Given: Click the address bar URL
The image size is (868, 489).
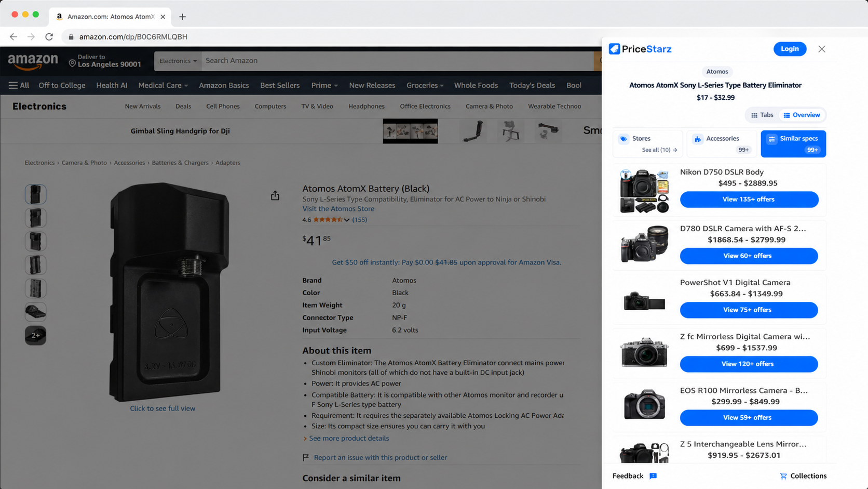Looking at the screenshot, I should point(133,37).
